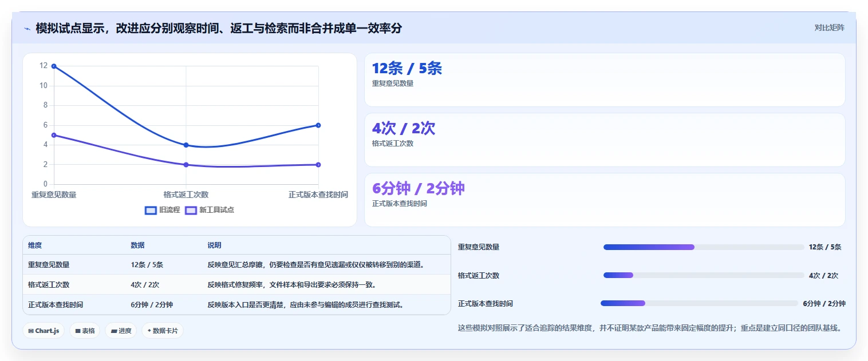The height and width of the screenshot is (361, 868).
Task: Click the 数据 table column header
Action: click(x=137, y=245)
